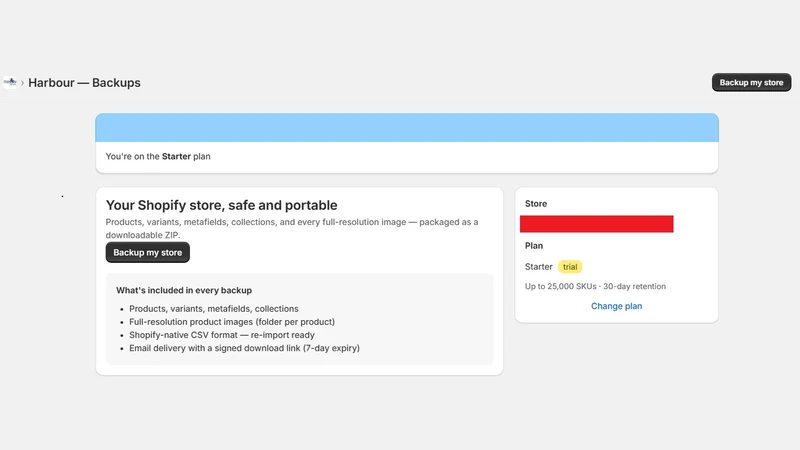The height and width of the screenshot is (450, 800).
Task: Click bullet "Products, variants, metafields, collections"
Action: point(214,309)
